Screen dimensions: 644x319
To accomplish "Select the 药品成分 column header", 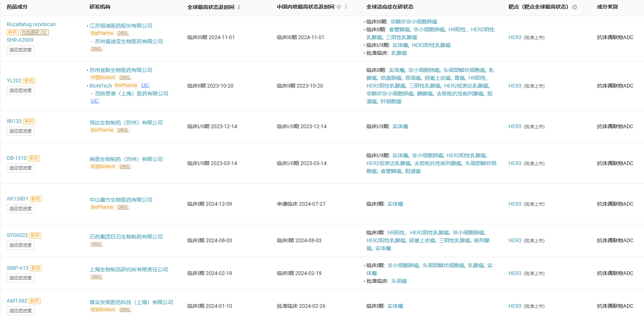I will click(17, 7).
